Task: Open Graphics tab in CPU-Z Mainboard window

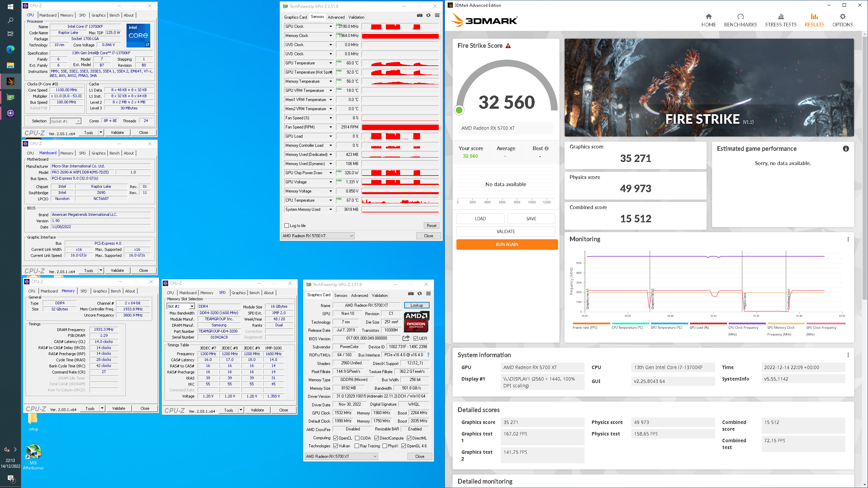Action: coord(99,153)
